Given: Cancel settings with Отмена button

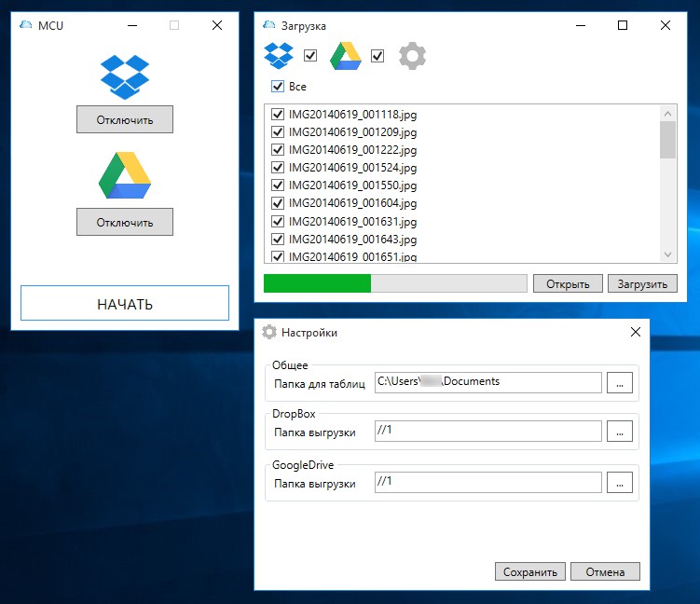Looking at the screenshot, I should tap(605, 572).
